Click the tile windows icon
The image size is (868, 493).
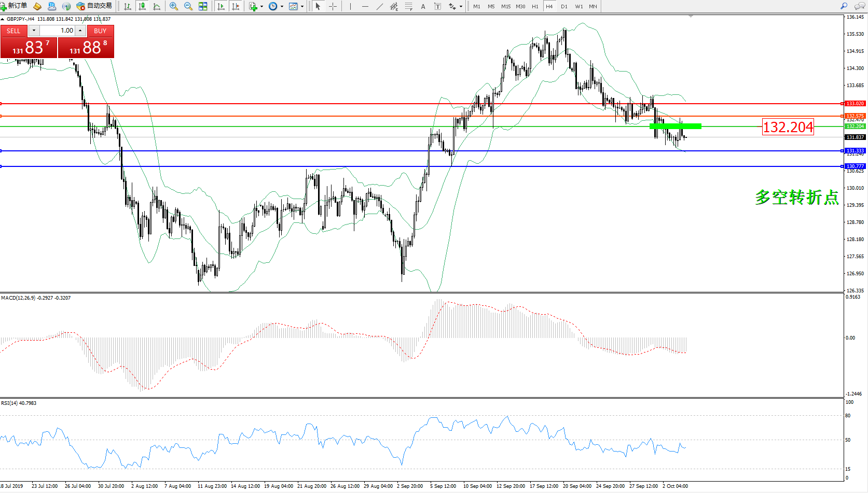203,6
